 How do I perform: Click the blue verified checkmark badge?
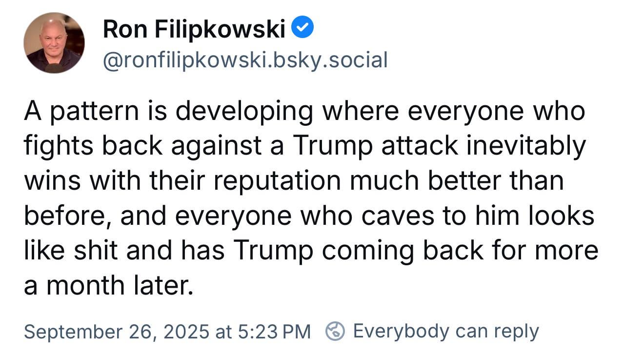302,29
